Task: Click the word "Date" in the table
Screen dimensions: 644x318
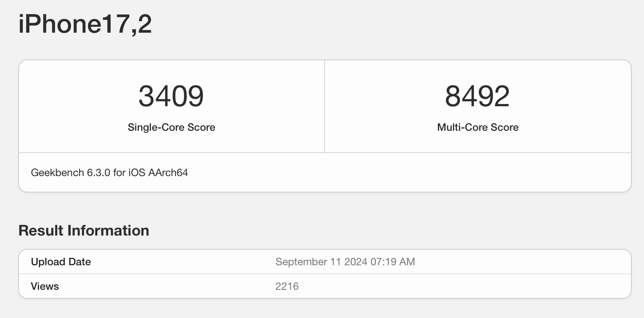Action: (80, 262)
